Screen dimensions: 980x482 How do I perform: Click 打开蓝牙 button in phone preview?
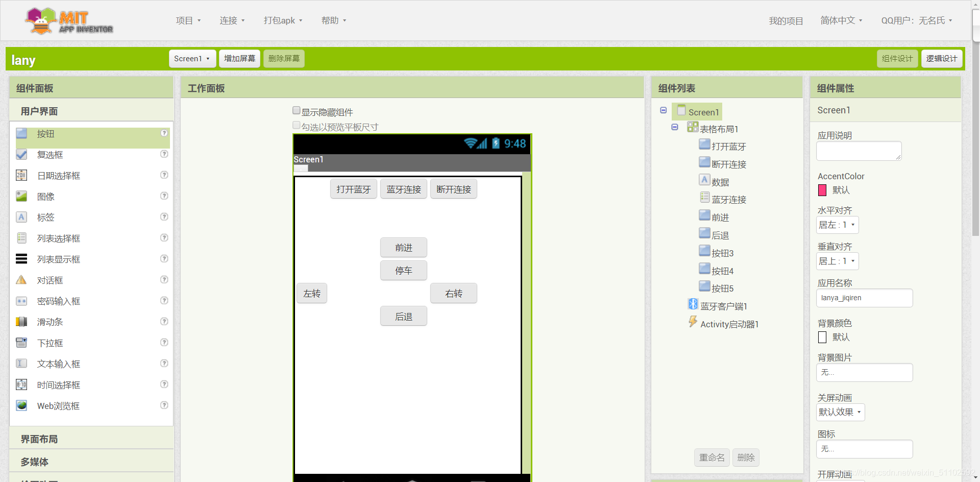(354, 189)
